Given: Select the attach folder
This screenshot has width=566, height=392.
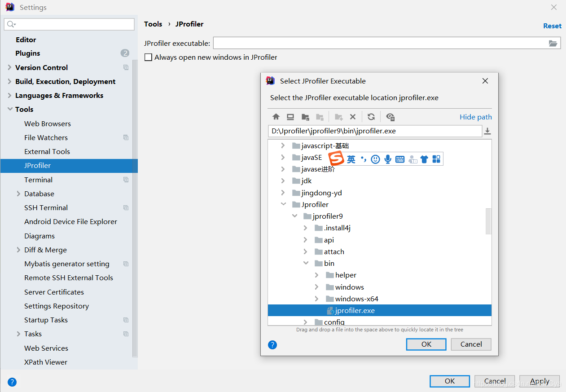Looking at the screenshot, I should pyautogui.click(x=334, y=251).
